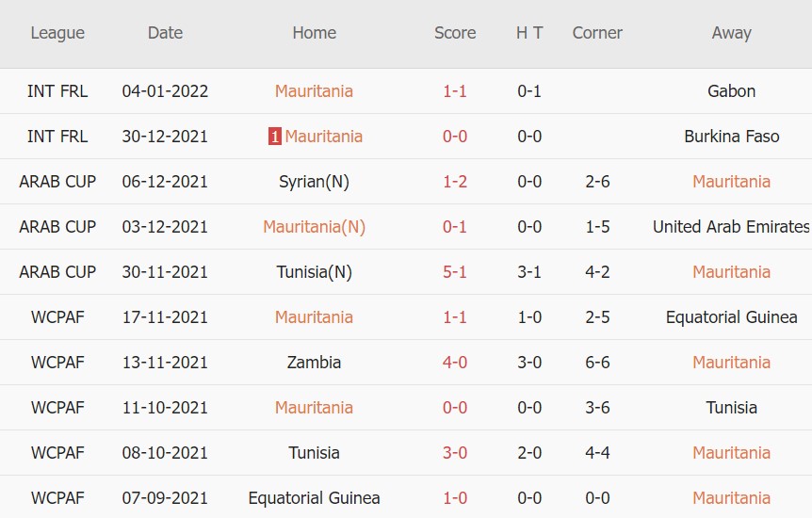Screen dimensions: 812x518
Task: Click the Score column header
Action: tap(455, 33)
